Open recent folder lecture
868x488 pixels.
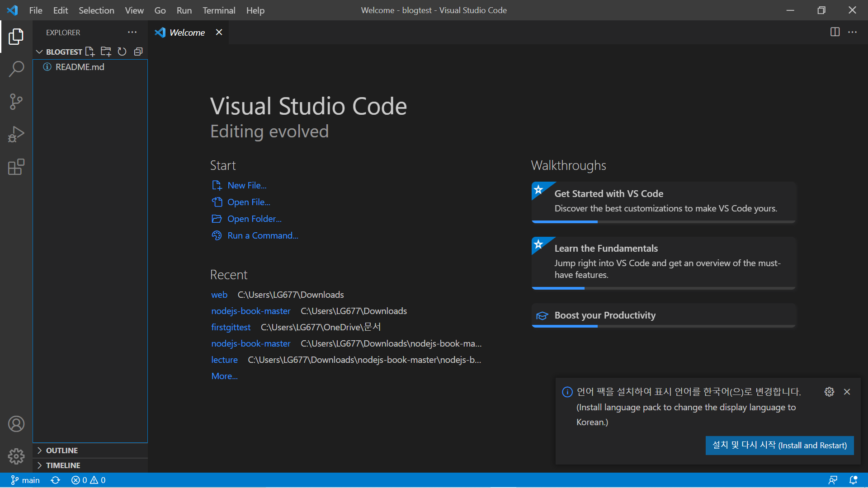224,360
